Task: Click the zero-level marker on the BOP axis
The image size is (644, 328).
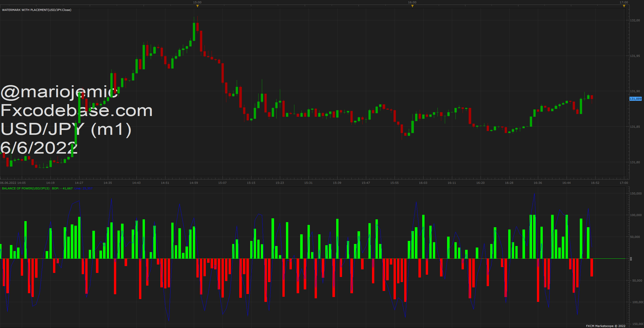Action: [631, 259]
